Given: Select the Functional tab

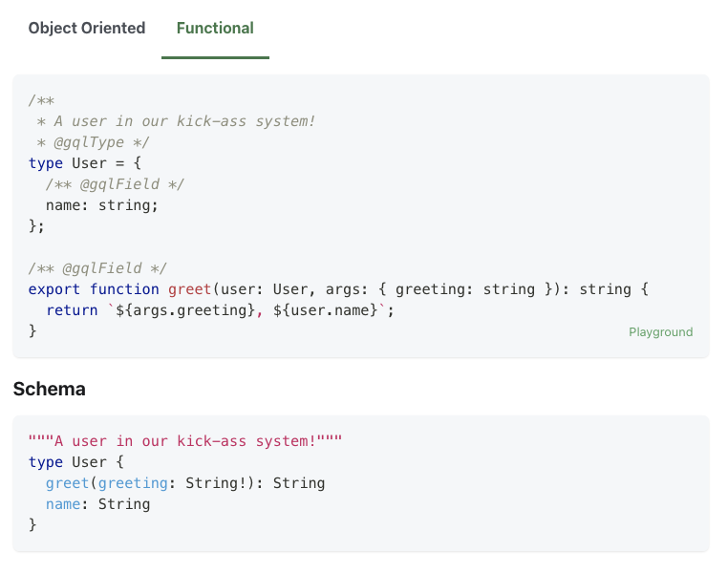Looking at the screenshot, I should coord(215,29).
